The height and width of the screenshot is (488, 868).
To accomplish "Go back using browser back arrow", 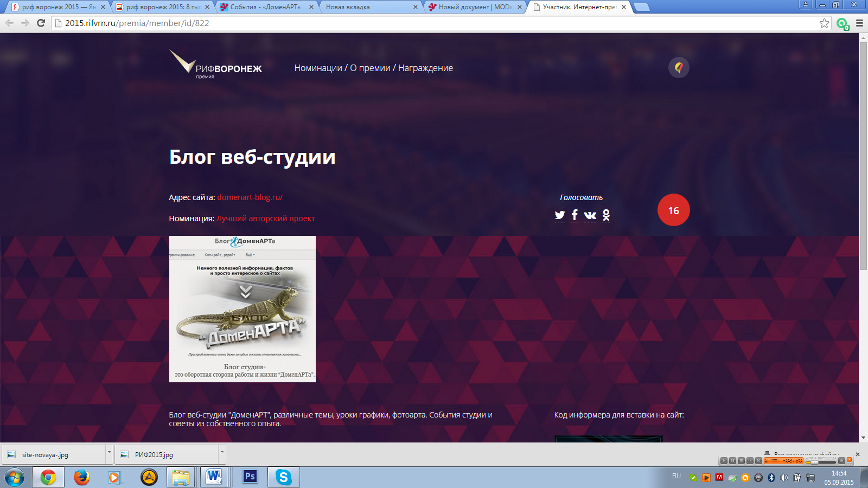I will coord(9,23).
